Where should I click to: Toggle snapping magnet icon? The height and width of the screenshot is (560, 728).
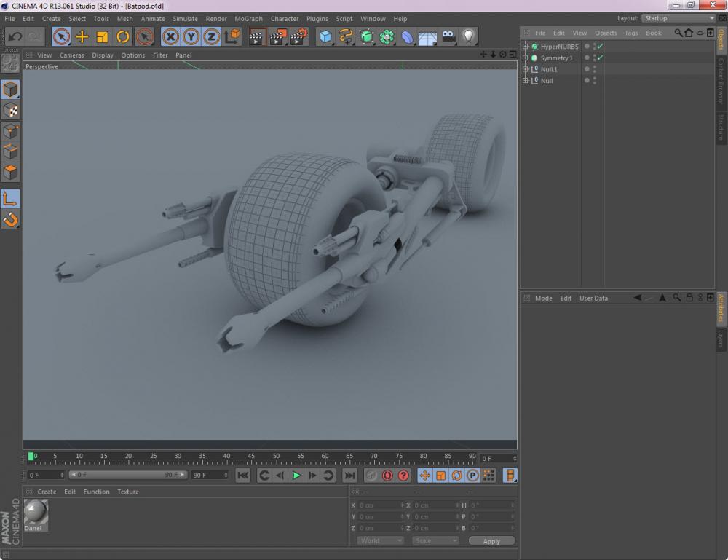tap(10, 219)
